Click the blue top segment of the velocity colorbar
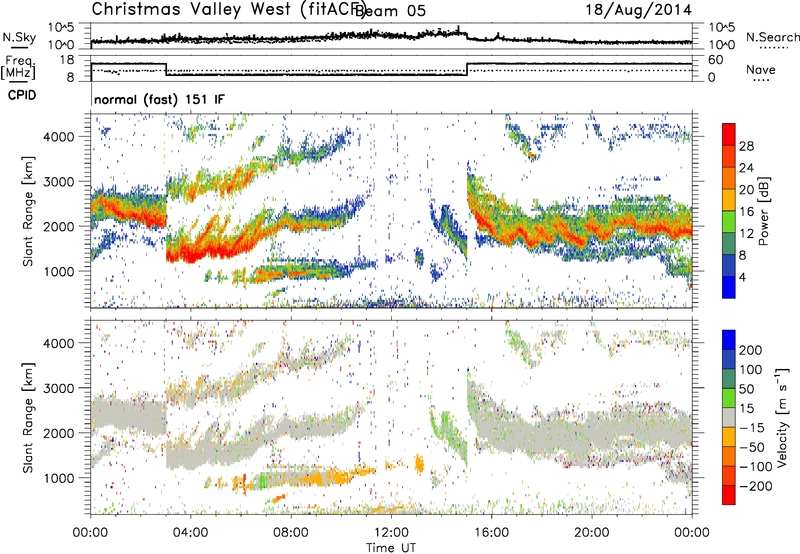The image size is (800, 554). coord(729,339)
